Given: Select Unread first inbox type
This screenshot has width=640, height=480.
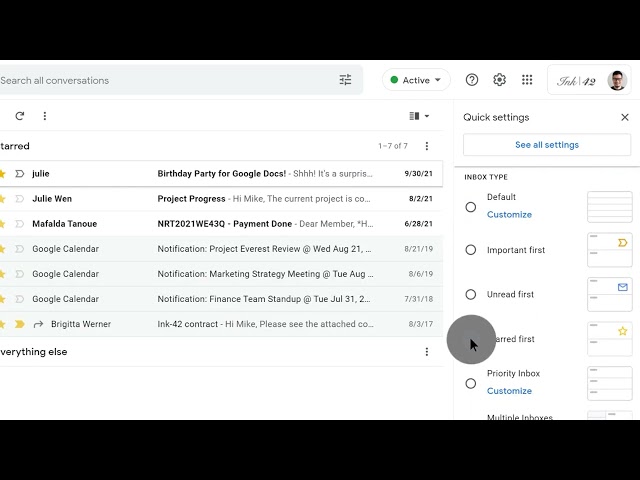Looking at the screenshot, I should [471, 294].
